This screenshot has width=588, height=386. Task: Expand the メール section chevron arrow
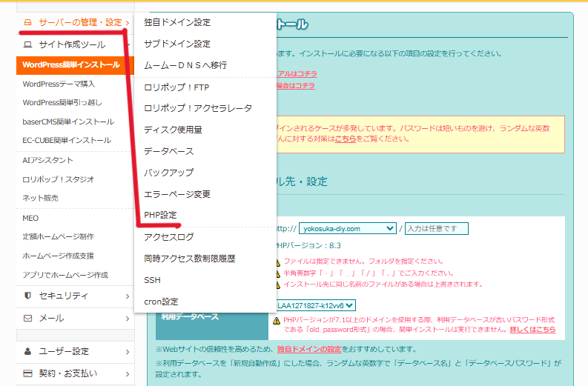click(x=127, y=319)
